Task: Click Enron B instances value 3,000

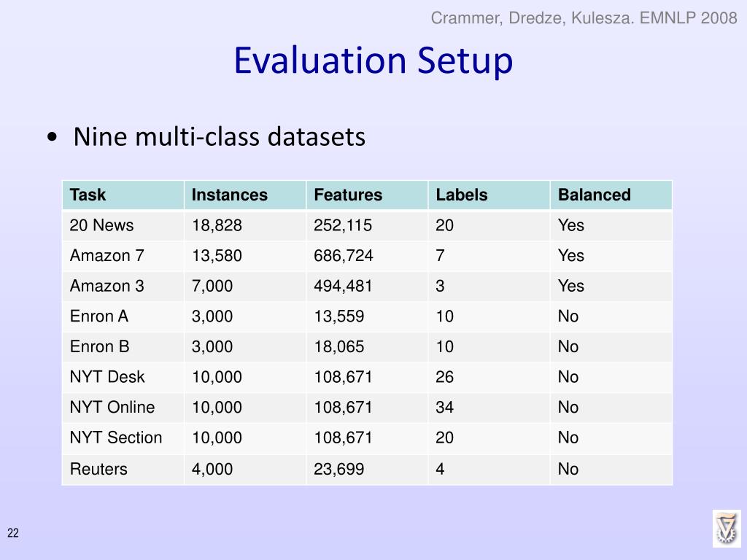Action: pos(212,346)
